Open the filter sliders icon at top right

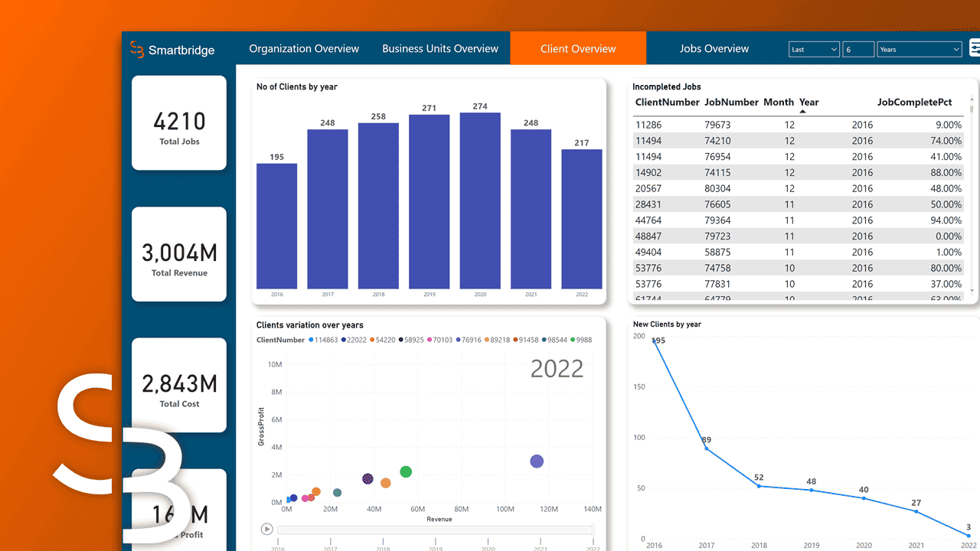(x=974, y=49)
